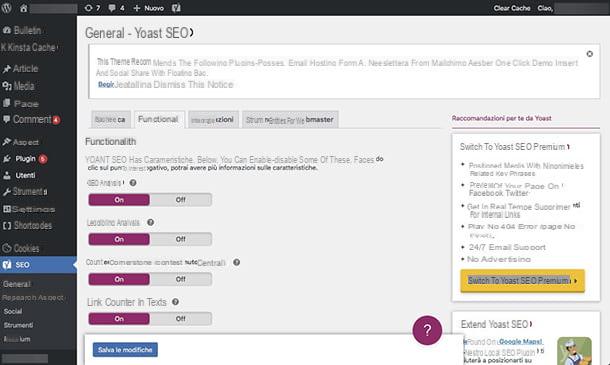Open the purple round help button
The width and height of the screenshot is (610, 365).
[x=427, y=330]
